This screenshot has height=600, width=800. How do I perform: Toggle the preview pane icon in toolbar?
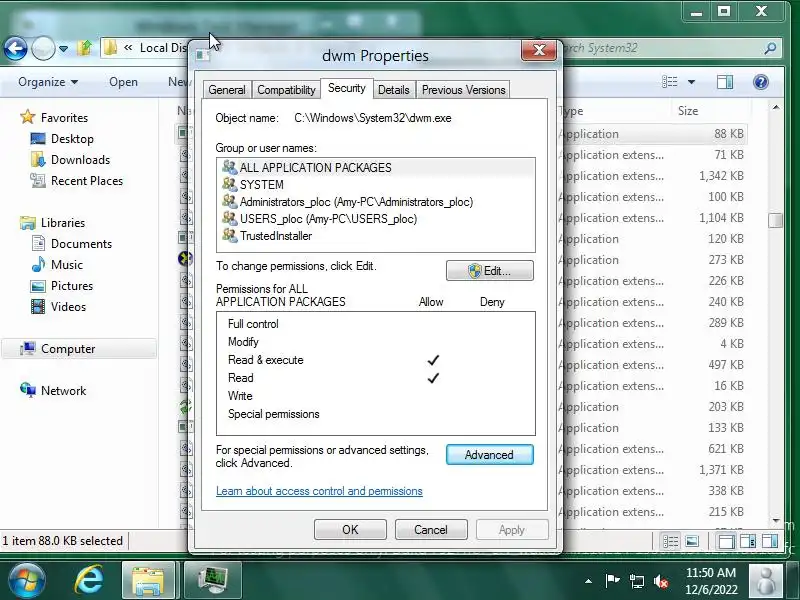pos(724,82)
